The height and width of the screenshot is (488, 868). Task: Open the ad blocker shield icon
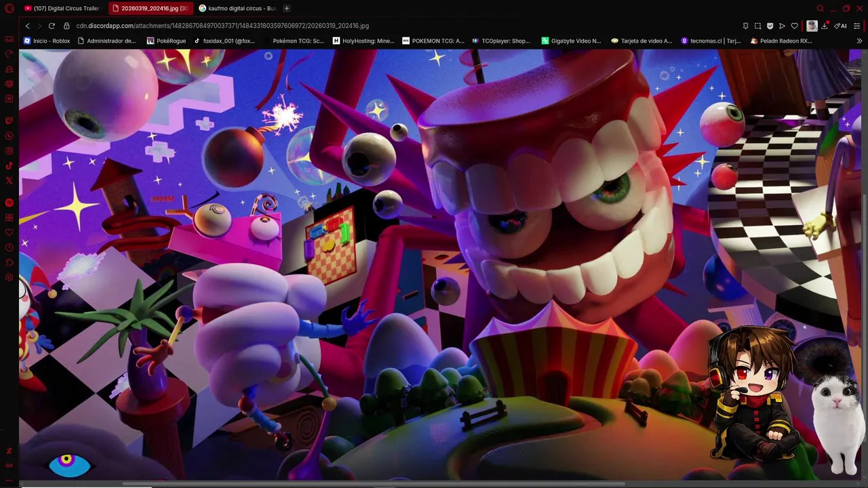770,26
